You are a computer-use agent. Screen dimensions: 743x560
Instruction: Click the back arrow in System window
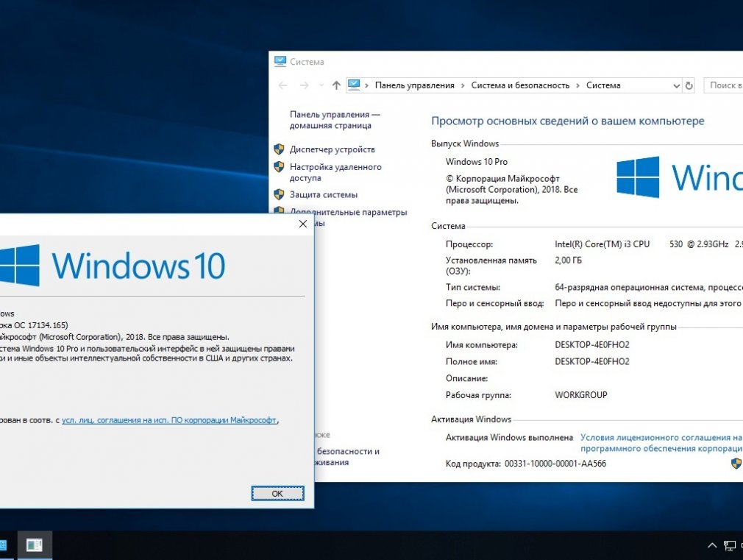pyautogui.click(x=283, y=85)
